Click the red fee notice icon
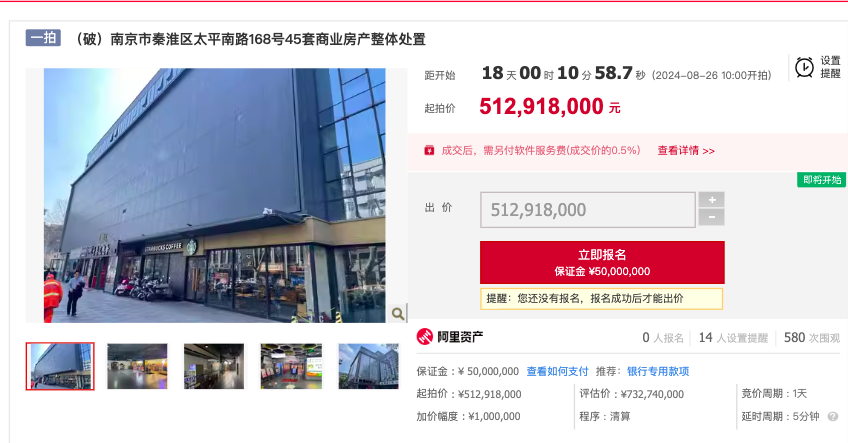This screenshot has width=848, height=443. (x=429, y=150)
